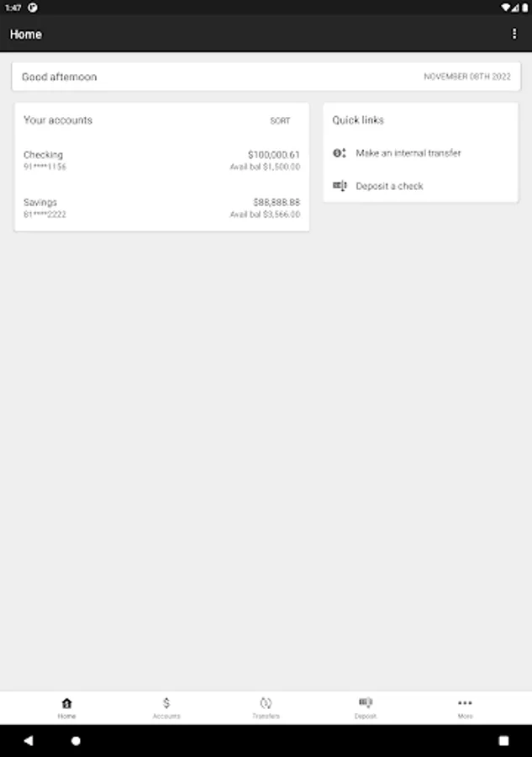Screen dimensions: 532x757
Task: Tap the Android home circle button
Action: [76, 740]
